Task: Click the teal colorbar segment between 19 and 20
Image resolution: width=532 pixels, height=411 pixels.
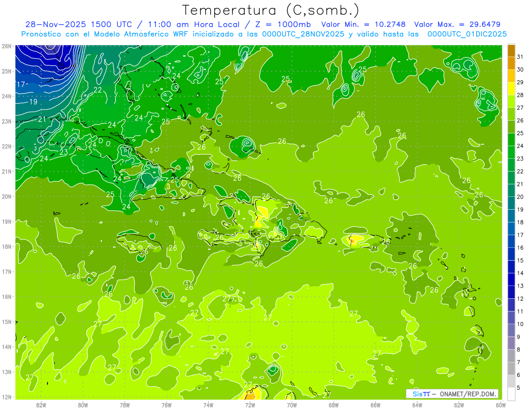Action: [x=511, y=203]
